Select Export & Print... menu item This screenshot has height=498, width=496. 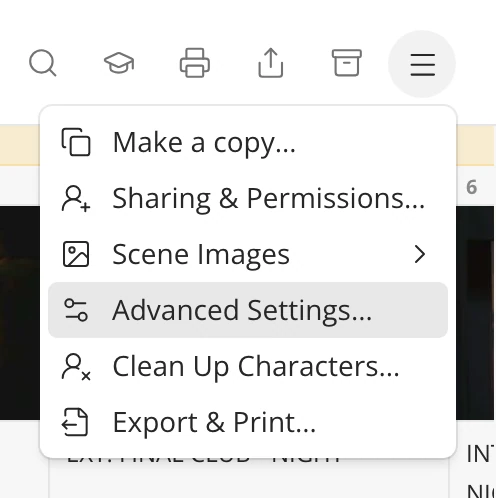click(x=248, y=422)
